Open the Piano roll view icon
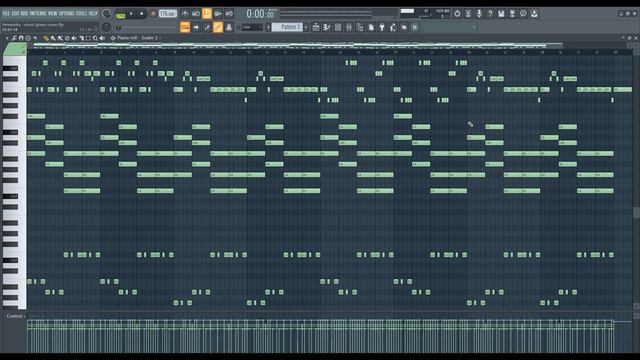Image resolution: width=640 pixels, height=360 pixels. (x=327, y=27)
